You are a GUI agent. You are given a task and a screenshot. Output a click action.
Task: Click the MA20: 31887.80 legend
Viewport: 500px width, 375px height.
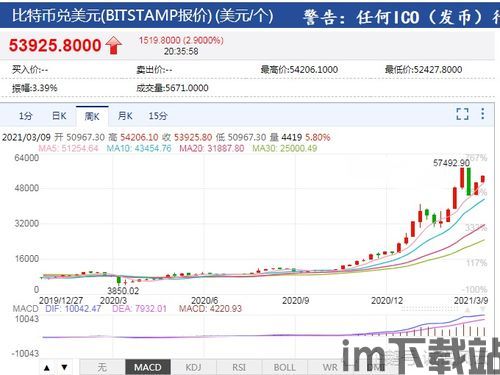coord(212,148)
